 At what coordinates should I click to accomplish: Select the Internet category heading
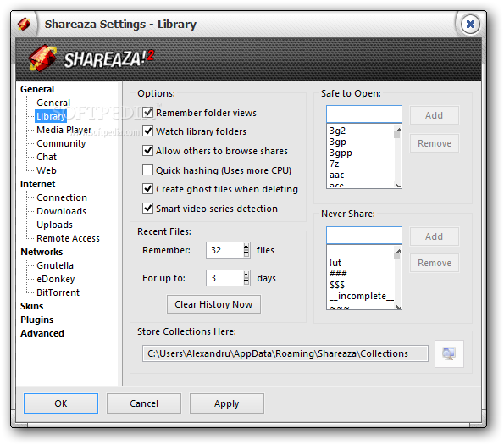37,184
